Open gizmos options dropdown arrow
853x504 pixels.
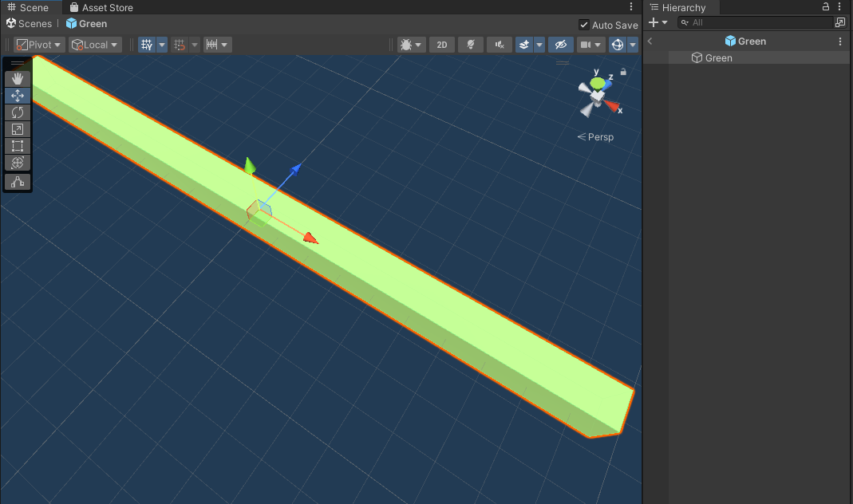[x=633, y=45]
